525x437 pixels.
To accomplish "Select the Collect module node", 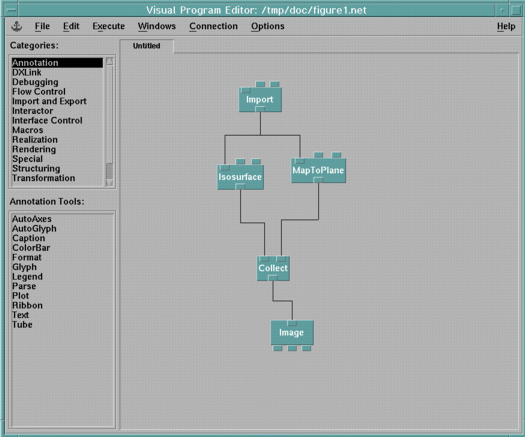I will point(273,268).
